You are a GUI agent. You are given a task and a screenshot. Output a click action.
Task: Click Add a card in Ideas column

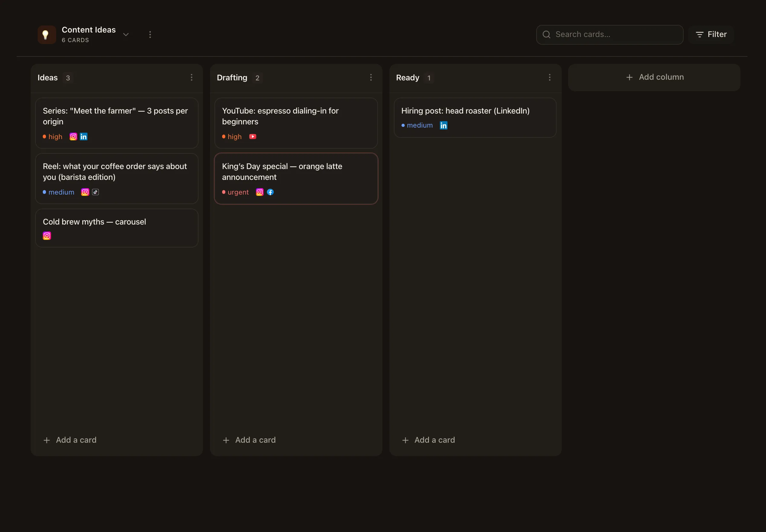70,440
